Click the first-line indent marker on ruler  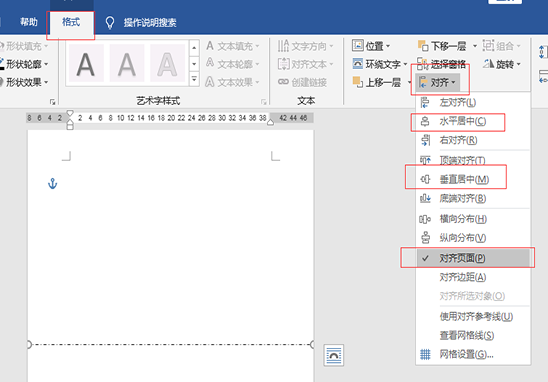click(x=70, y=113)
